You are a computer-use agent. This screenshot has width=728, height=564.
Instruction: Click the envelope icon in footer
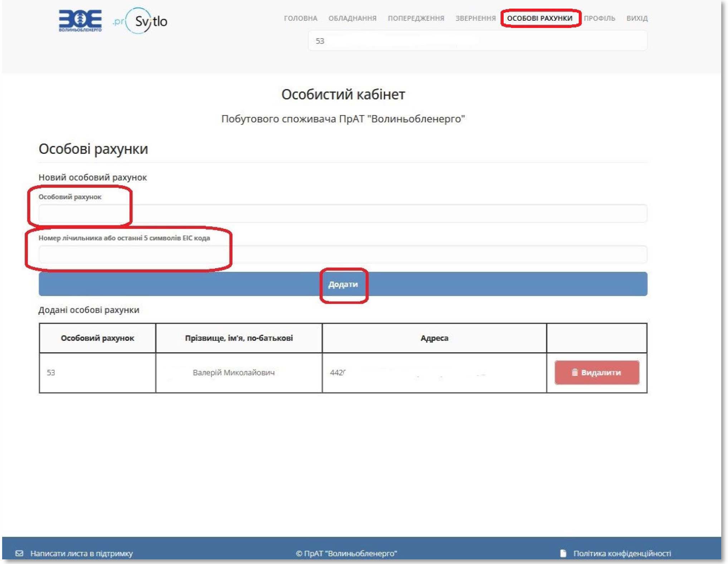[19, 553]
